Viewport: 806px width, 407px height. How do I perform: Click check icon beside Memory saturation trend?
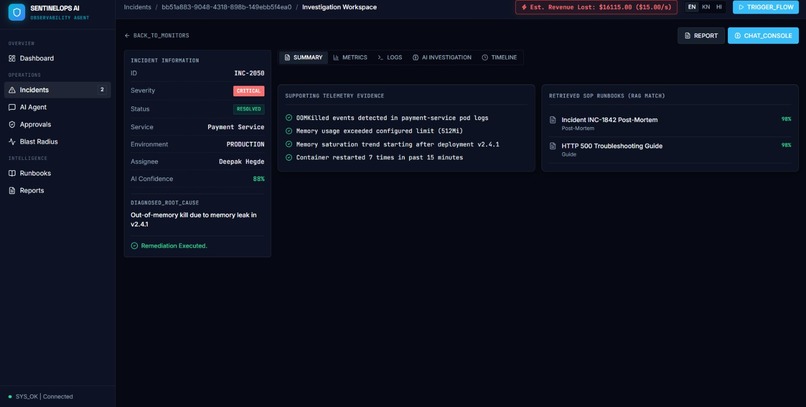pos(289,144)
